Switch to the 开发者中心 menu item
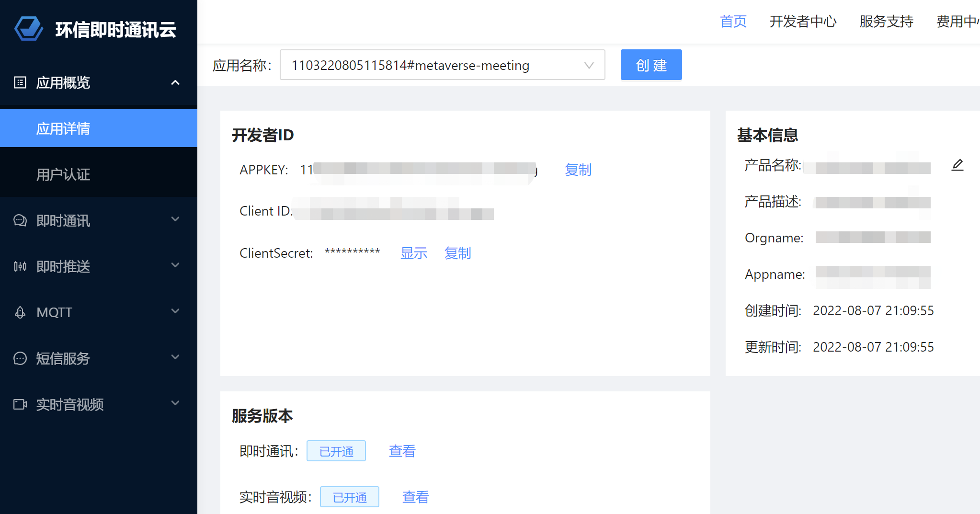 pyautogui.click(x=803, y=22)
